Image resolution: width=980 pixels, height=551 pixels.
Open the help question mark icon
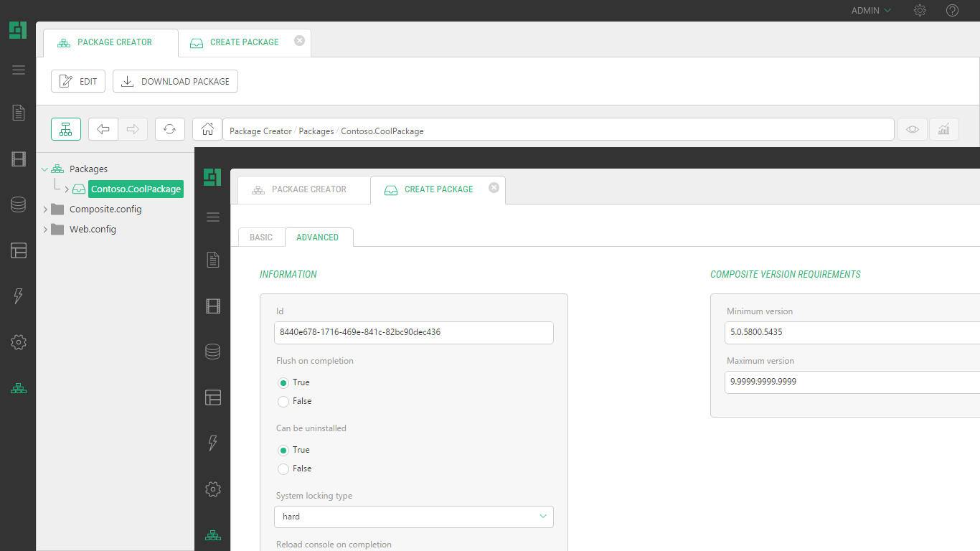coord(952,11)
